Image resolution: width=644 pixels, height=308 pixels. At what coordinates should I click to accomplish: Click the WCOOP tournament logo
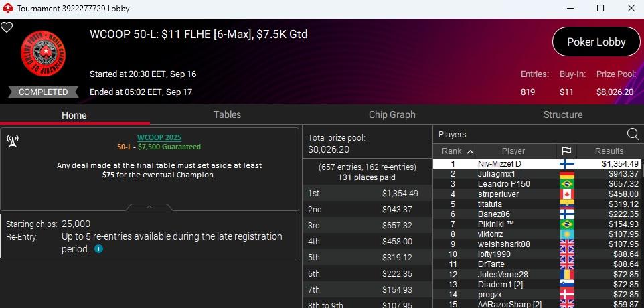[x=38, y=57]
